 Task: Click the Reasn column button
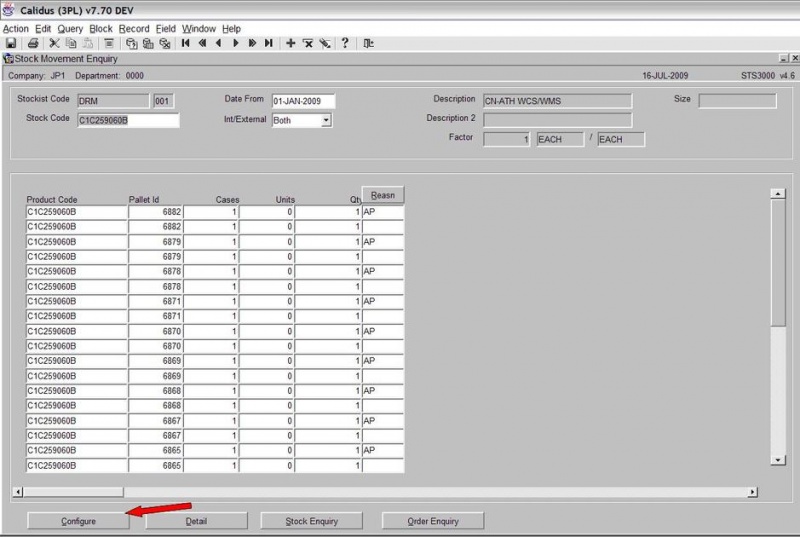tap(383, 195)
